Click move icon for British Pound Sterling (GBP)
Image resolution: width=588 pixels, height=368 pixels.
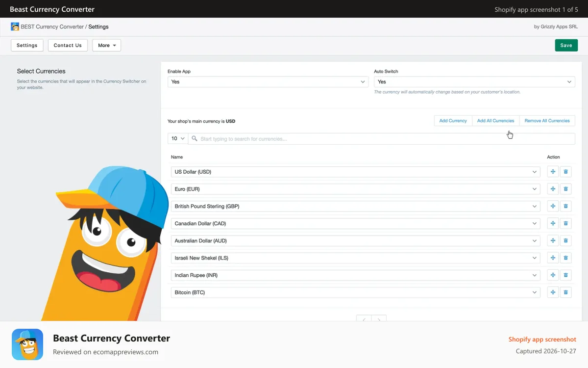pos(553,206)
